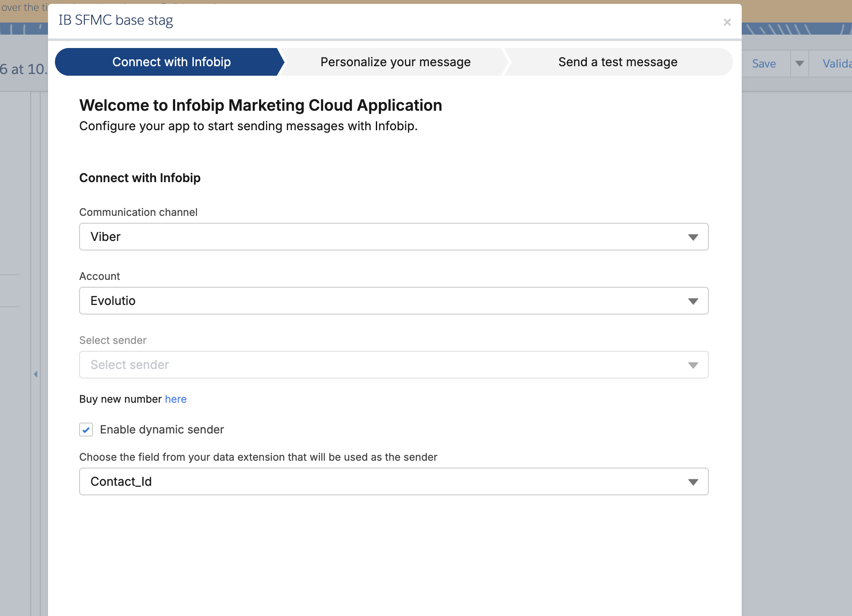This screenshot has width=852, height=616.
Task: Close the IB SFMC base stag dialog
Action: tap(727, 22)
